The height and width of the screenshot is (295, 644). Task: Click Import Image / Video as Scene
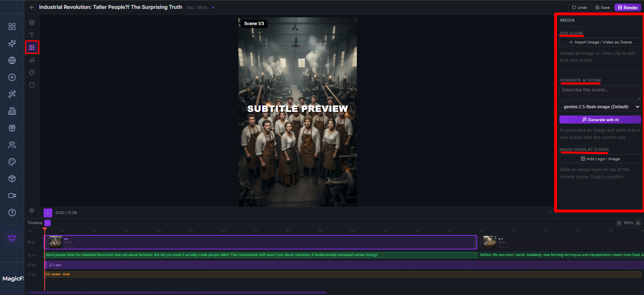(600, 42)
